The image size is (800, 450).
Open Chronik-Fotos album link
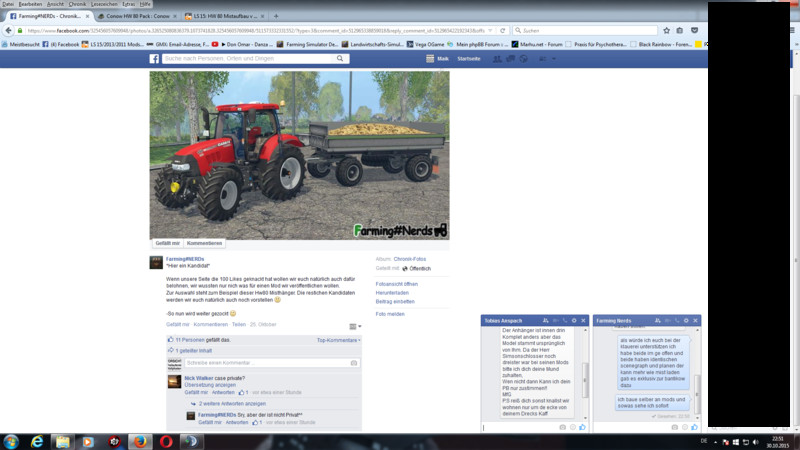tap(410, 259)
